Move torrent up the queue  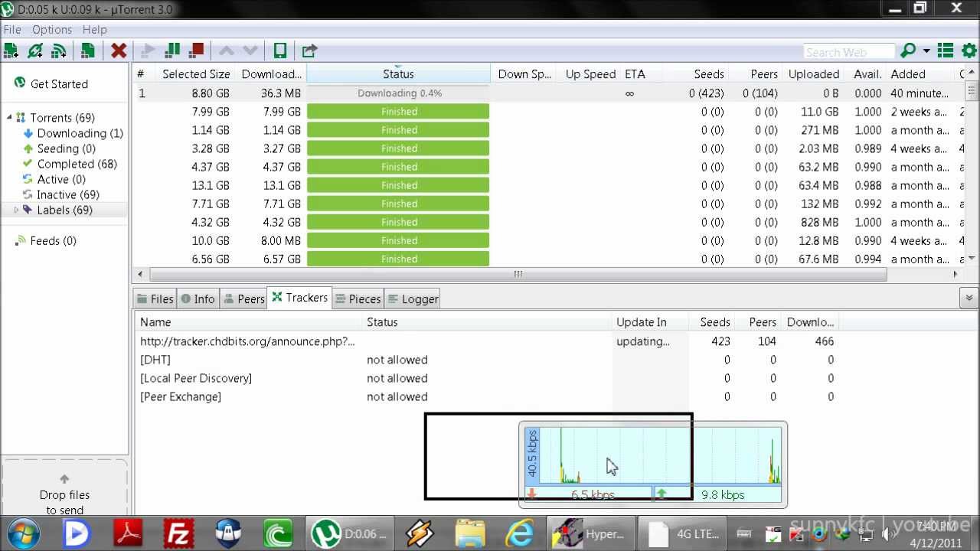tap(227, 51)
